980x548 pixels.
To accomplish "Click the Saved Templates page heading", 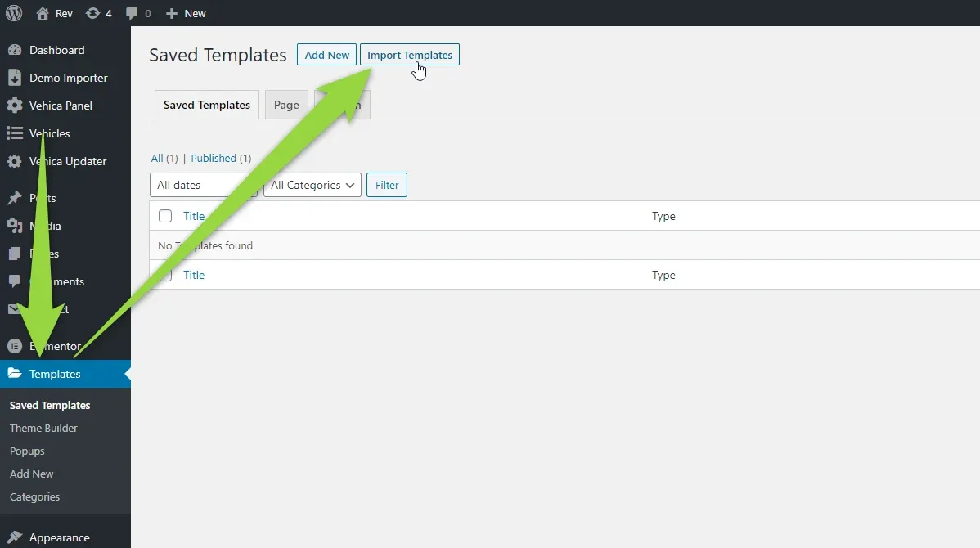I will tap(218, 55).
